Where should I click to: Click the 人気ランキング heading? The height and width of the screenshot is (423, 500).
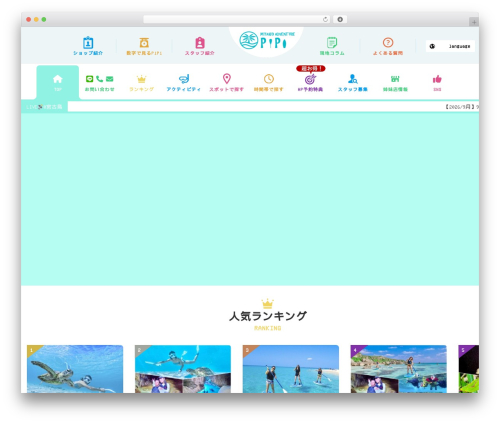(268, 316)
